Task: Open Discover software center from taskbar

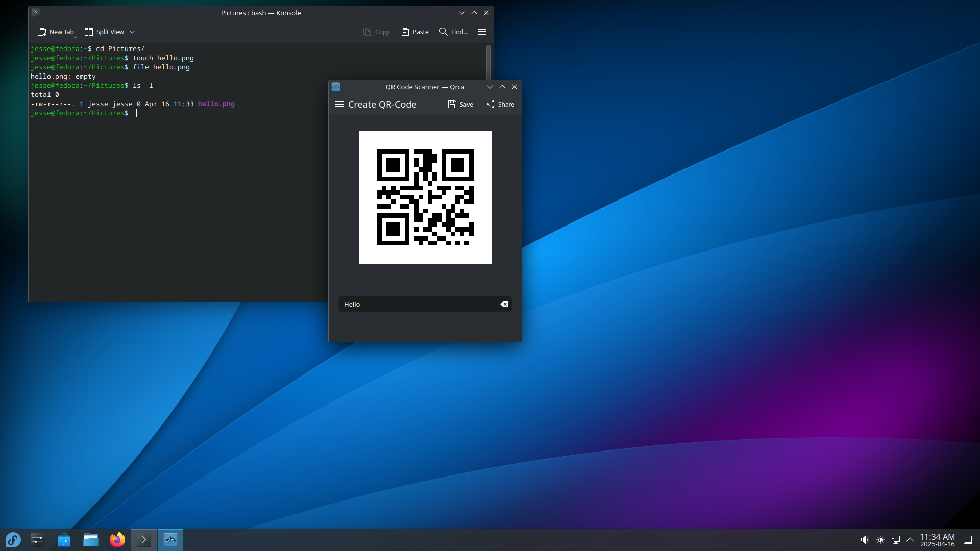Action: 64,540
